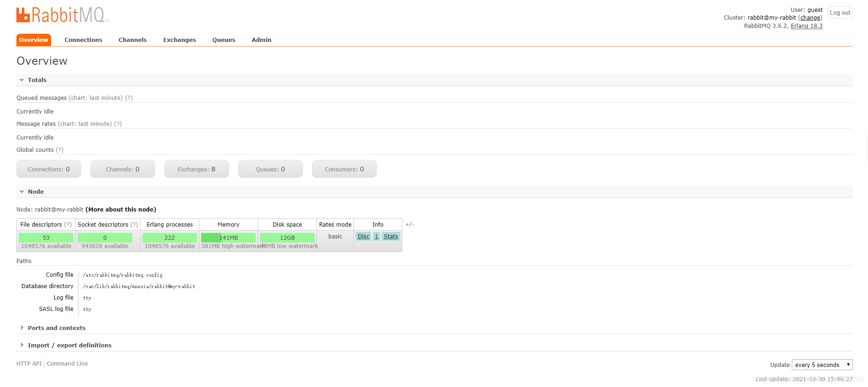Viewport: 868px width, 387px height.
Task: Select the database directory path text
Action: [139, 287]
